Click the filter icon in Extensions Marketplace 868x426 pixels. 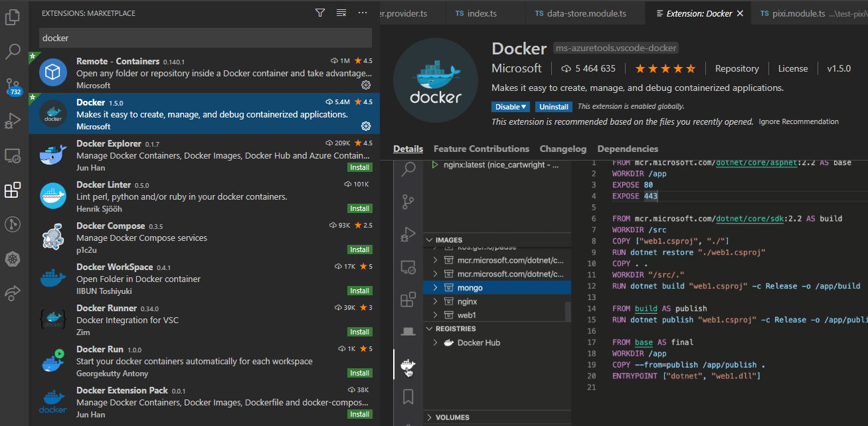click(x=319, y=12)
